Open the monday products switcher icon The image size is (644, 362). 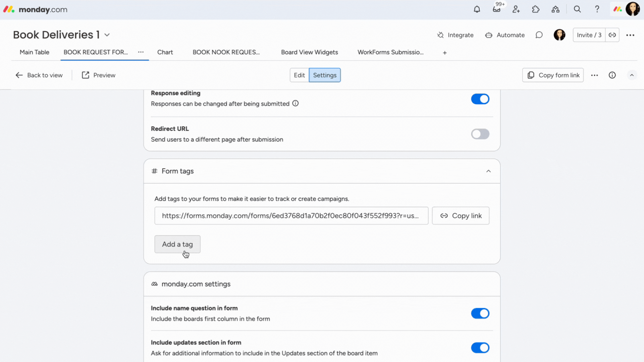618,9
